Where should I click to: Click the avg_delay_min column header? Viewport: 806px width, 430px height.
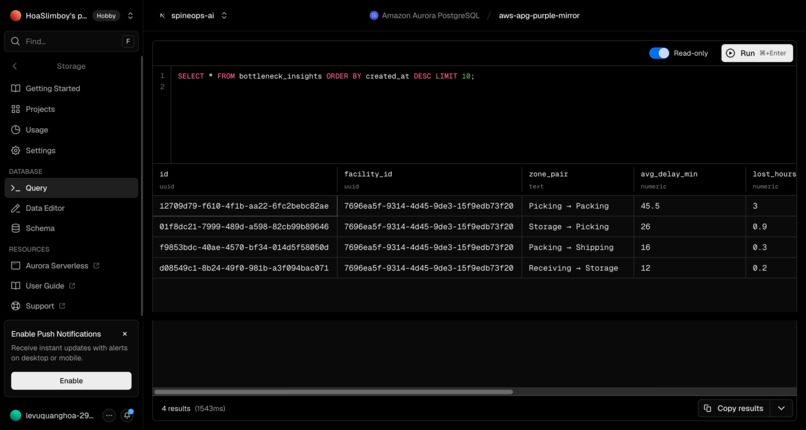(690, 179)
